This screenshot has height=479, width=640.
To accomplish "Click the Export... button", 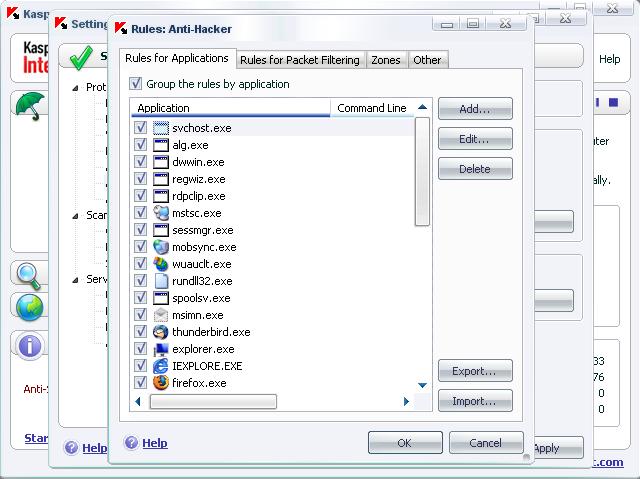I will (x=475, y=371).
